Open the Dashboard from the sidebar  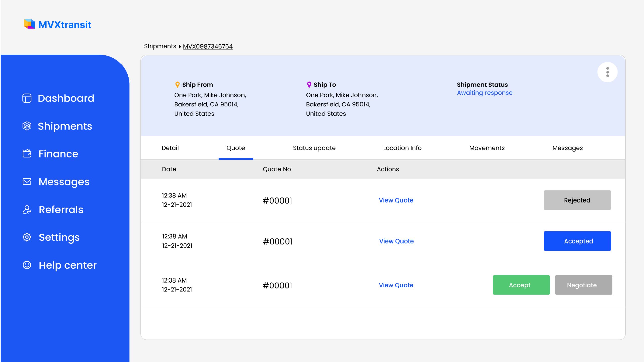tap(27, 98)
